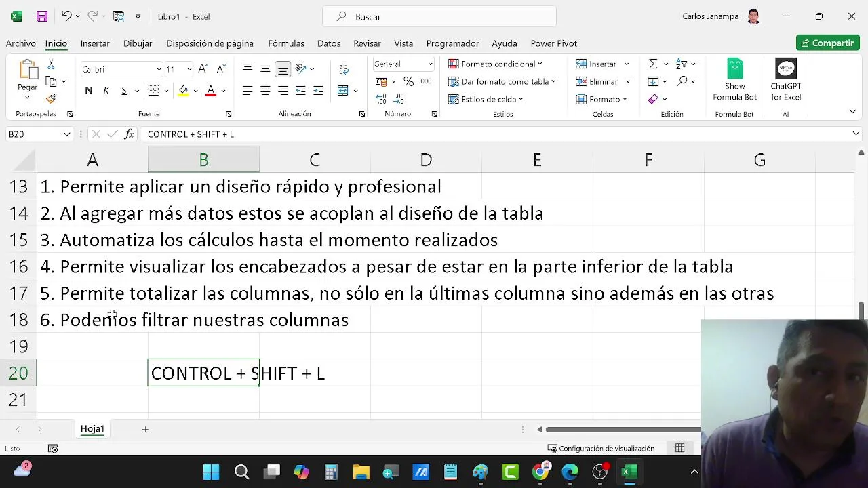
Task: Open the Power Pivot tab
Action: (553, 43)
